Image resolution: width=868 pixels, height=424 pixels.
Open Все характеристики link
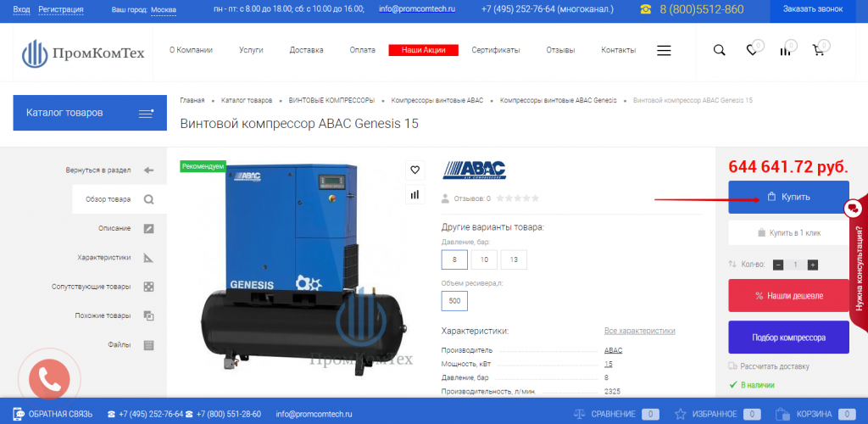[640, 331]
